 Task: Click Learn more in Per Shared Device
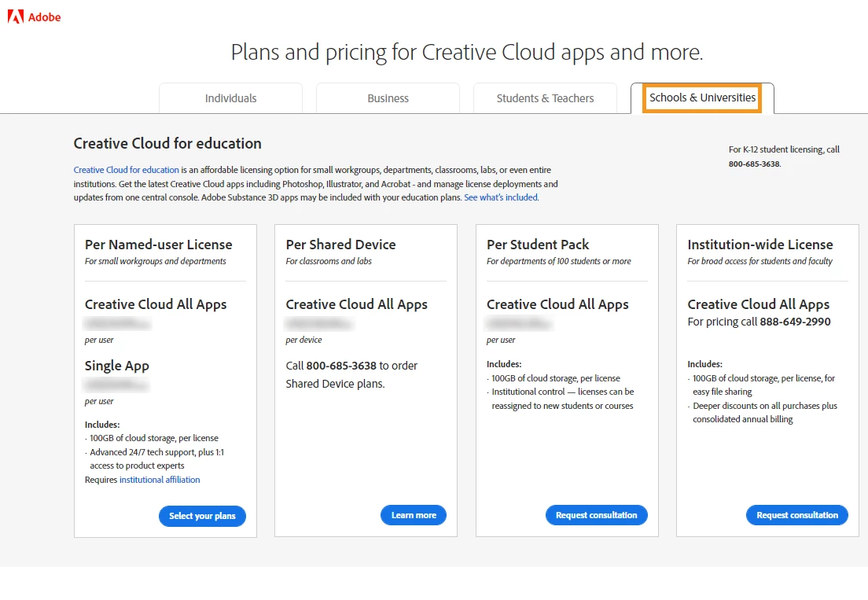414,515
